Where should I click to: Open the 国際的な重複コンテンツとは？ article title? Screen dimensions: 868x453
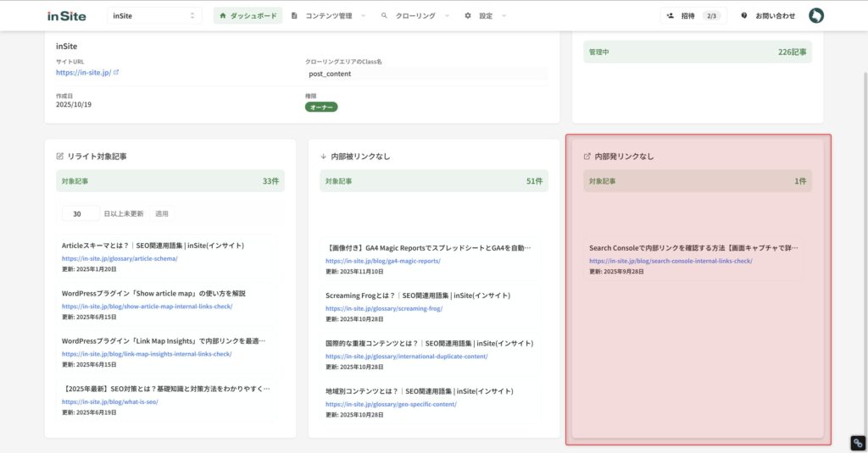click(430, 344)
